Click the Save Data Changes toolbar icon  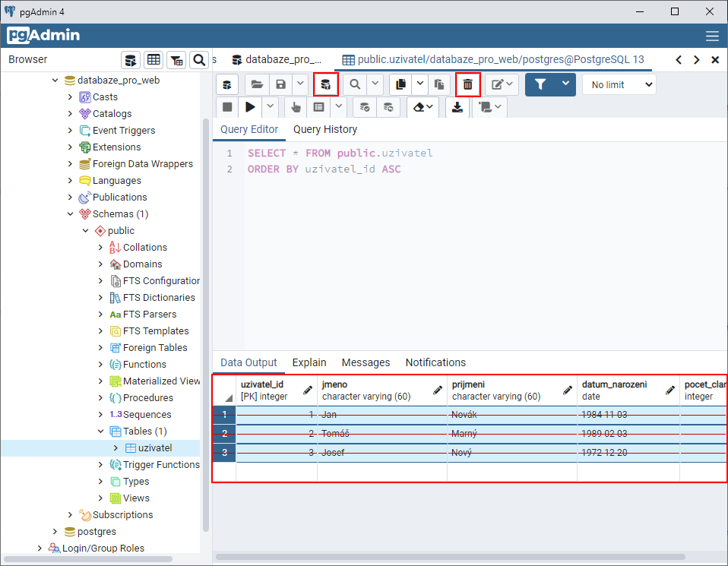(326, 84)
